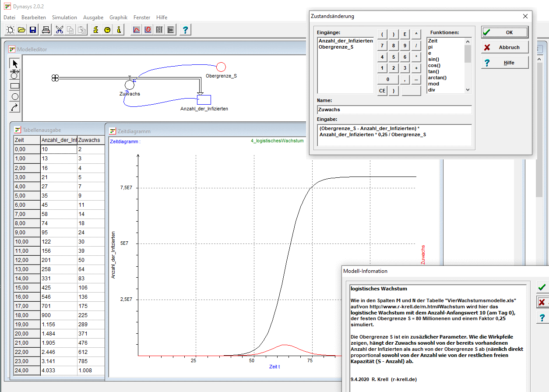Open the Simulation menu
The image size is (549, 392).
pyautogui.click(x=64, y=18)
